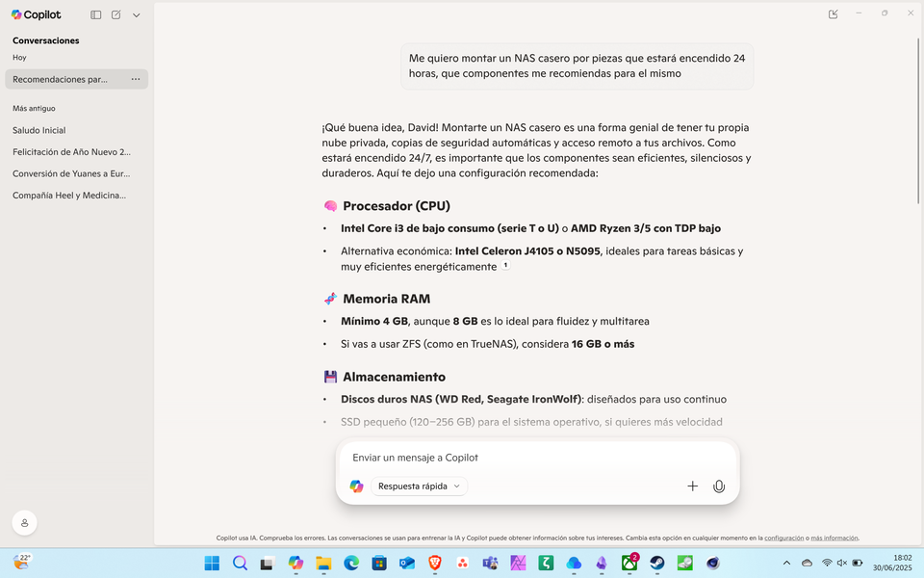The height and width of the screenshot is (578, 924).
Task: Show hidden system tray icons
Action: 786,564
